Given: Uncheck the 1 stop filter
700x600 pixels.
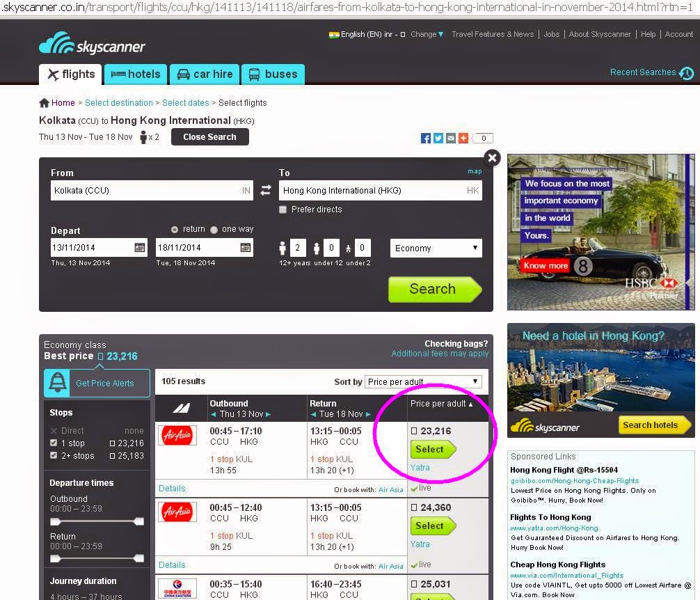Looking at the screenshot, I should point(54,443).
